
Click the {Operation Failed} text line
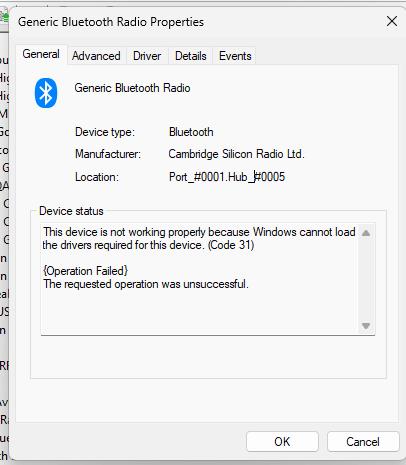[x=86, y=271]
